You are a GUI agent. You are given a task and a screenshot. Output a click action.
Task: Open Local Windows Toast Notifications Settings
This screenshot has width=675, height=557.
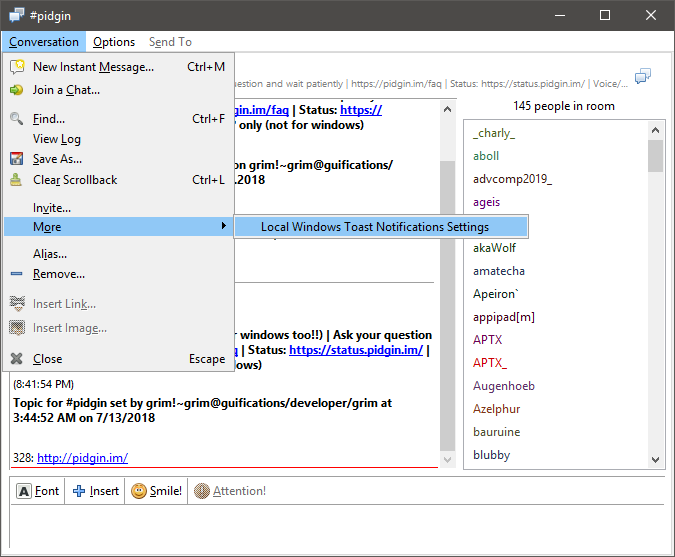coord(381,226)
